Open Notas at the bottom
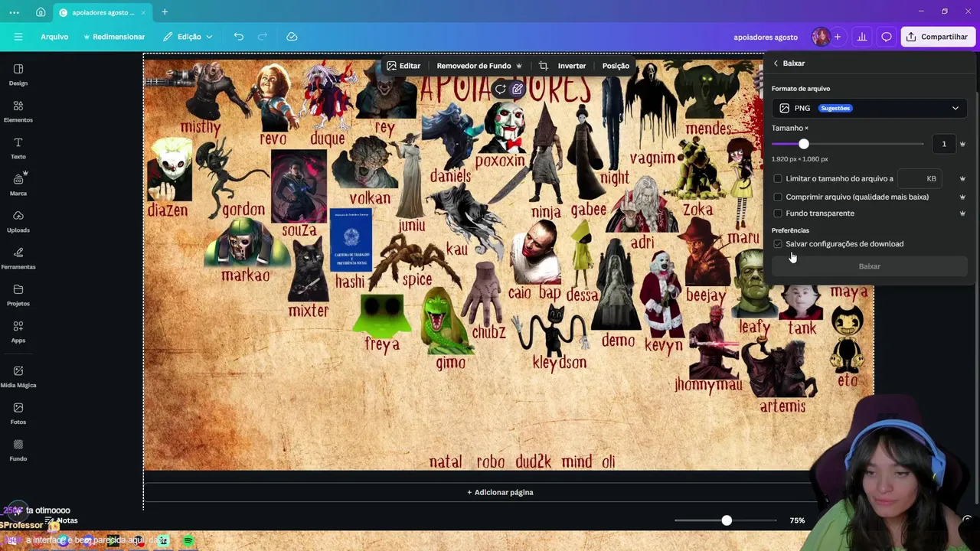 tap(61, 520)
